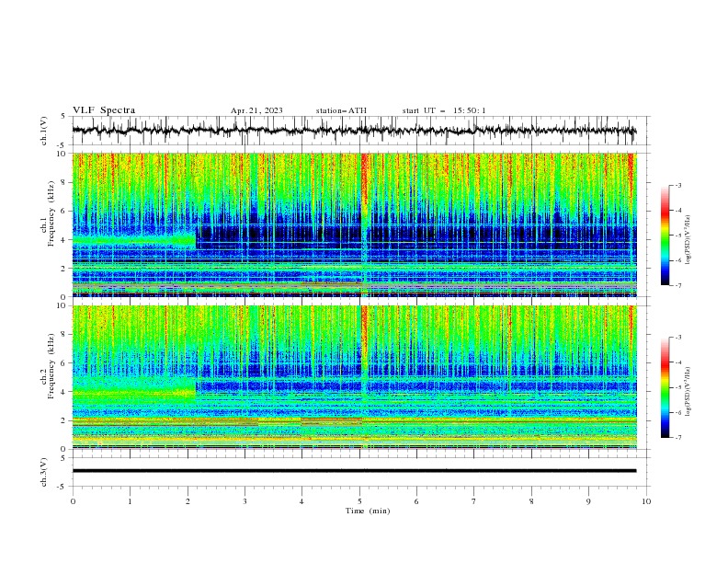
Task: Click the time axis tick label '10'
Action: 646,501
